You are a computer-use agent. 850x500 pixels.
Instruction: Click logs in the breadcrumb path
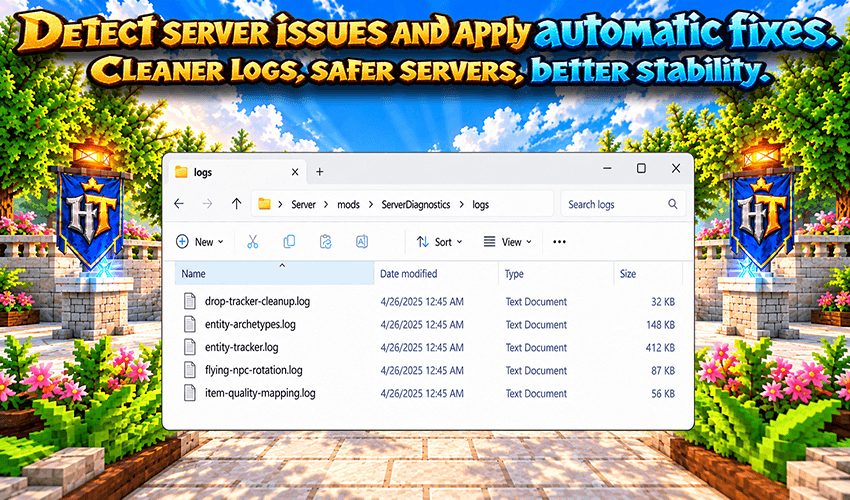point(480,204)
